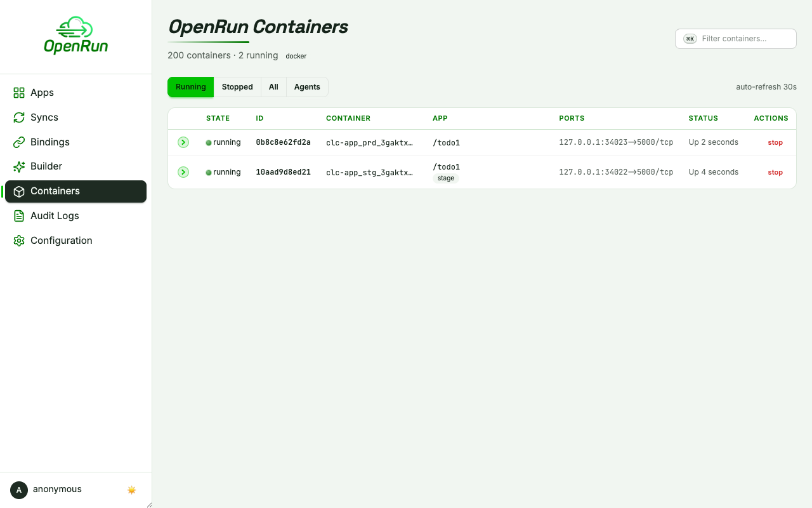Click the stage badge
812x508 pixels.
click(446, 178)
